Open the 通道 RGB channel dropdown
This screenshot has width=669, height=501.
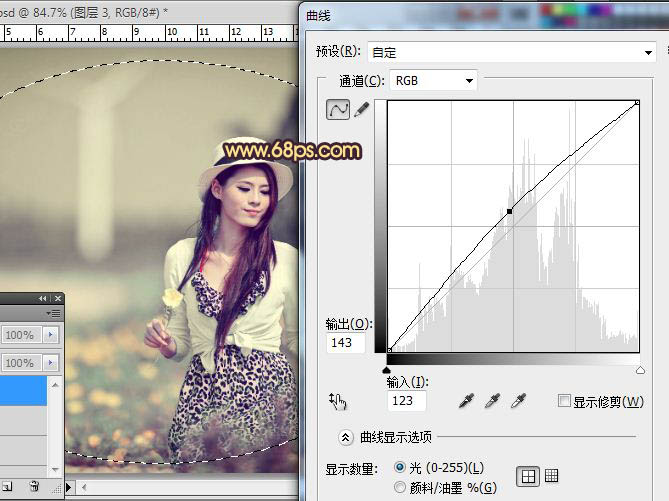[433, 80]
